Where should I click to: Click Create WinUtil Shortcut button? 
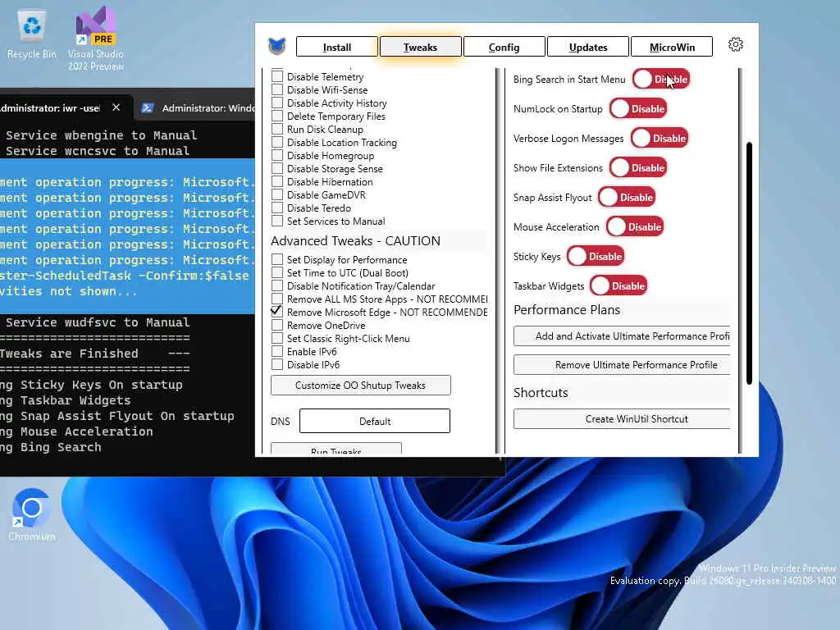622,419
